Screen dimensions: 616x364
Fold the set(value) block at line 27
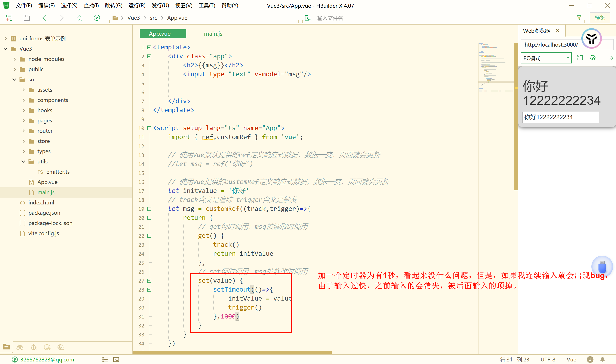click(149, 281)
